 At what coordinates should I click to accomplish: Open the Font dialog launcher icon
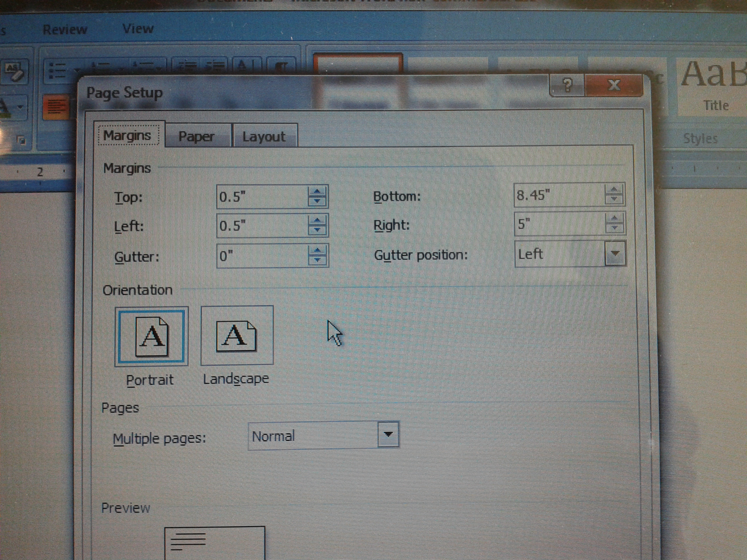[21, 140]
